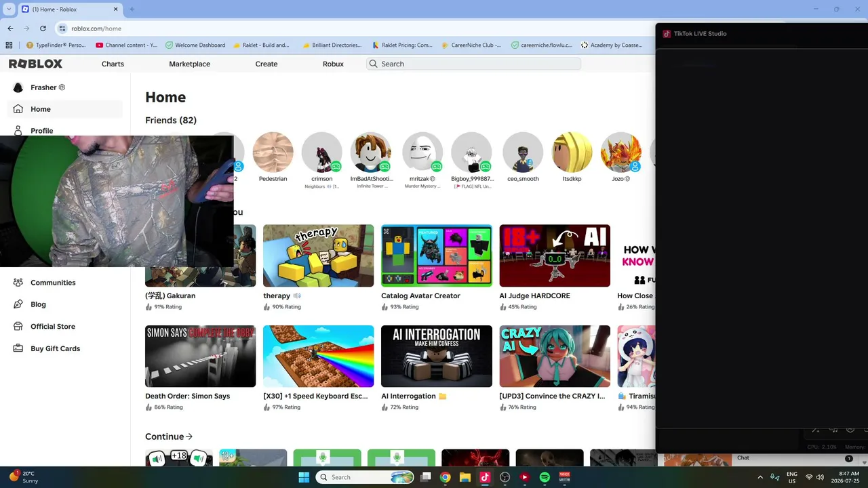Open the Channel content YouTube bookmark

click(x=127, y=45)
